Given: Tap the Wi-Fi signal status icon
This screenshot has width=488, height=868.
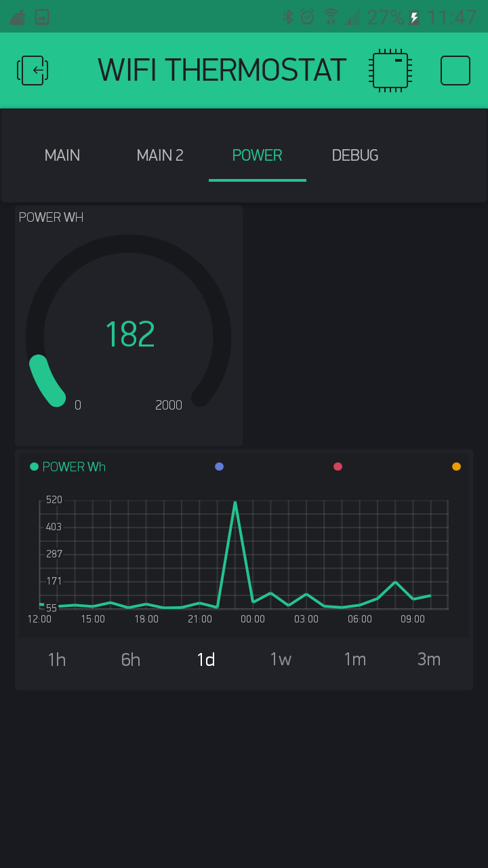Looking at the screenshot, I should tap(331, 17).
